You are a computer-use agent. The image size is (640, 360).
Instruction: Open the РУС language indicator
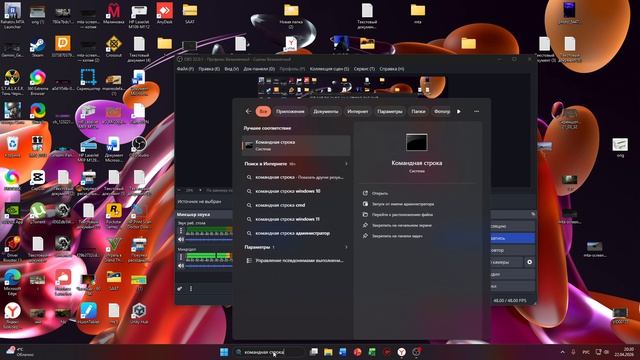pos(586,352)
